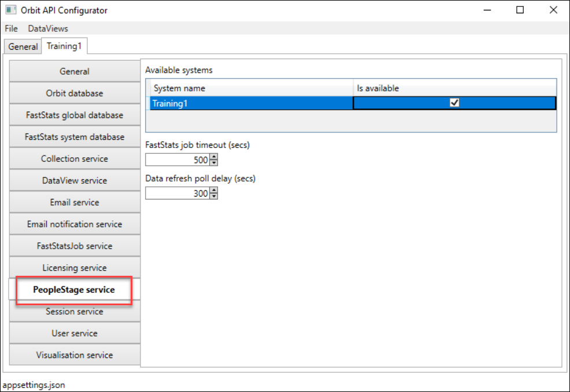The width and height of the screenshot is (570, 392).
Task: Maximize the Orbit API Configurator window
Action: click(520, 10)
